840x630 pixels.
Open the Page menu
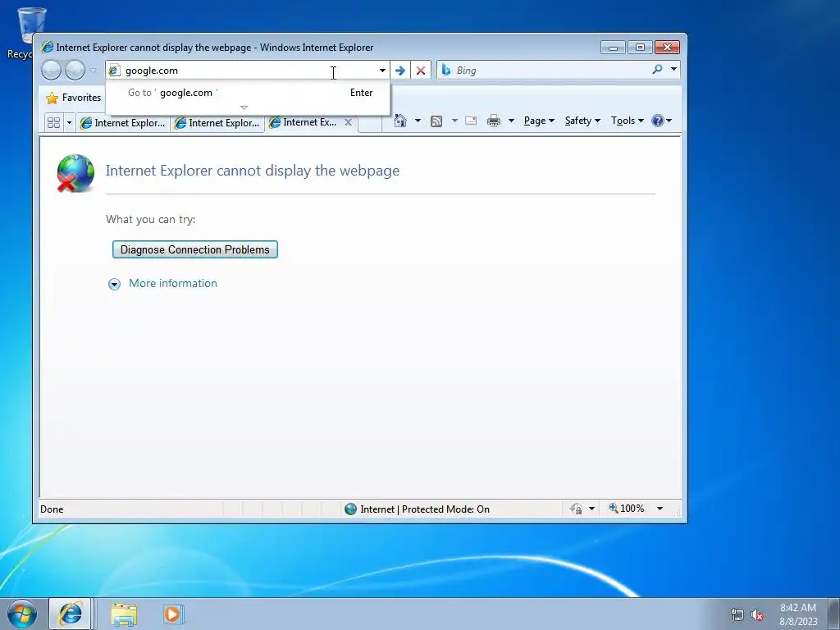[x=539, y=121]
